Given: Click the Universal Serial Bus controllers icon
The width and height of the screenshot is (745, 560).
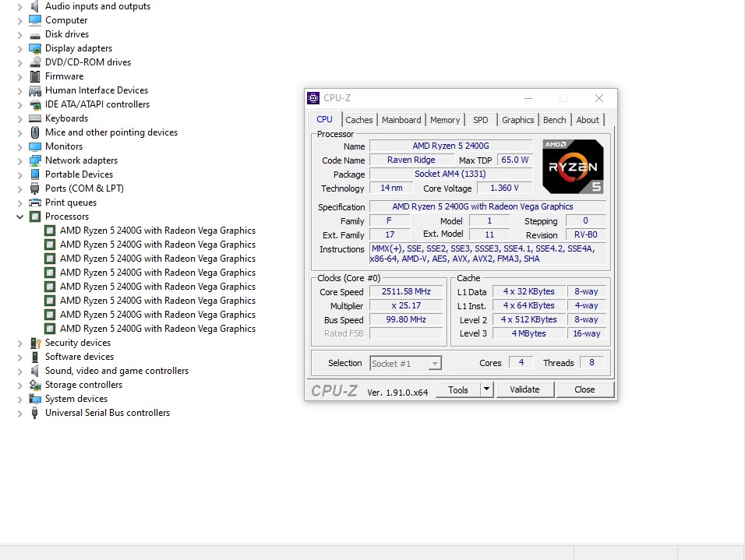Looking at the screenshot, I should [x=35, y=413].
